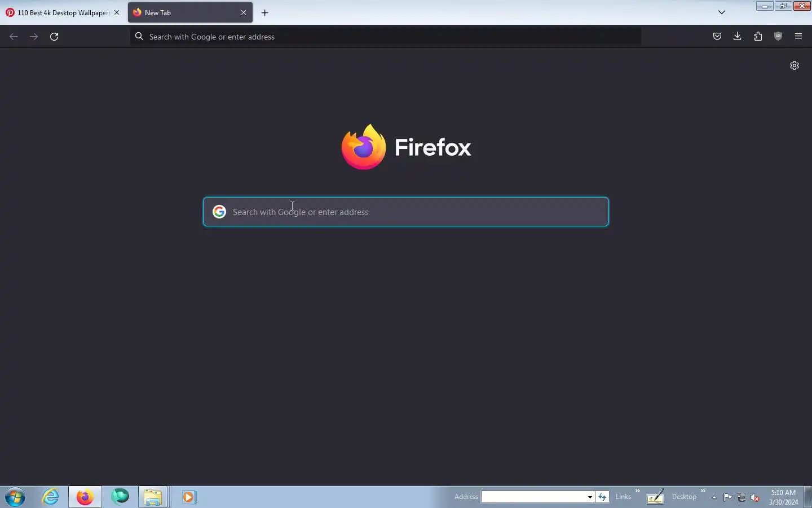Screen dimensions: 812x508
Task: Open the Save to Pocket icon
Action: pos(717,37)
